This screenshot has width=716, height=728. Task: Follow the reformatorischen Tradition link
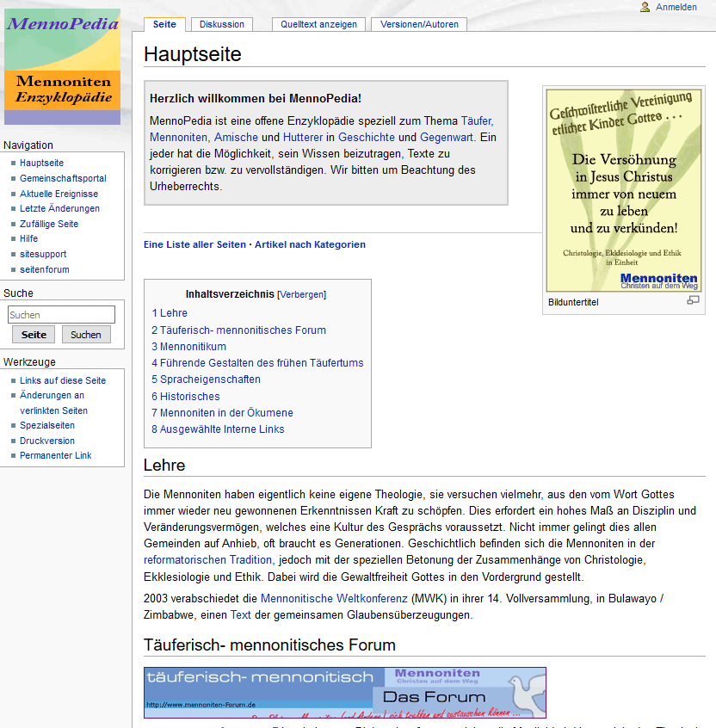tap(207, 560)
